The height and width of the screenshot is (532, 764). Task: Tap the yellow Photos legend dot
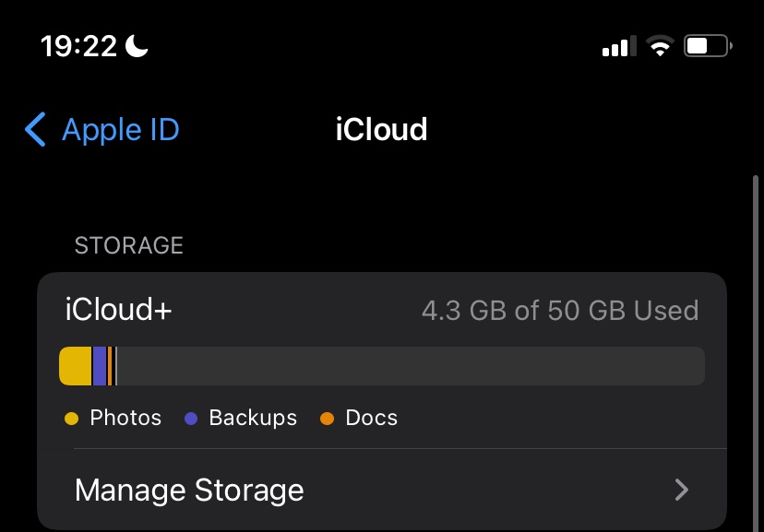click(x=72, y=419)
